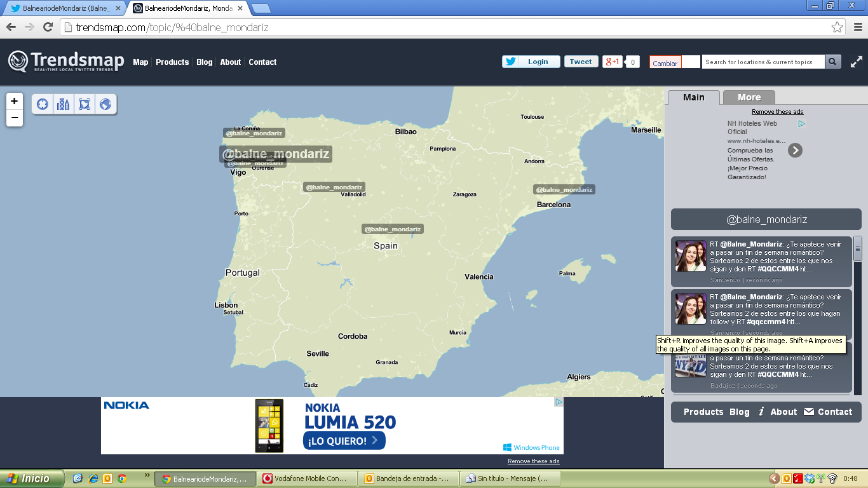This screenshot has height=488, width=868.
Task: Zoom out of the map
Action: pos(15,118)
